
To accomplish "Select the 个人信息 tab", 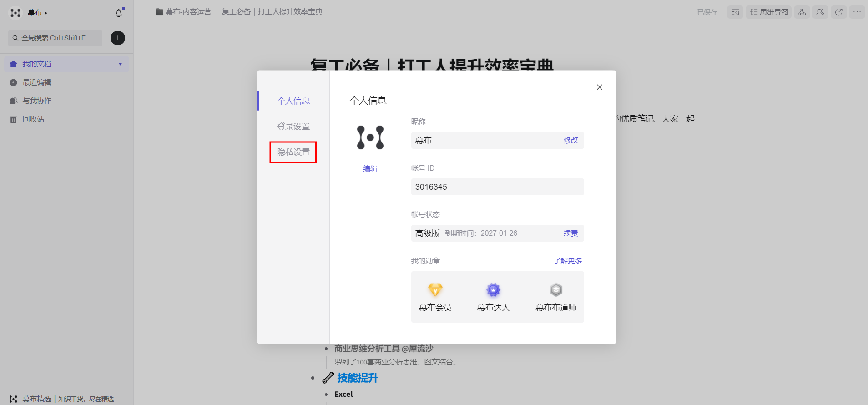I will [293, 101].
